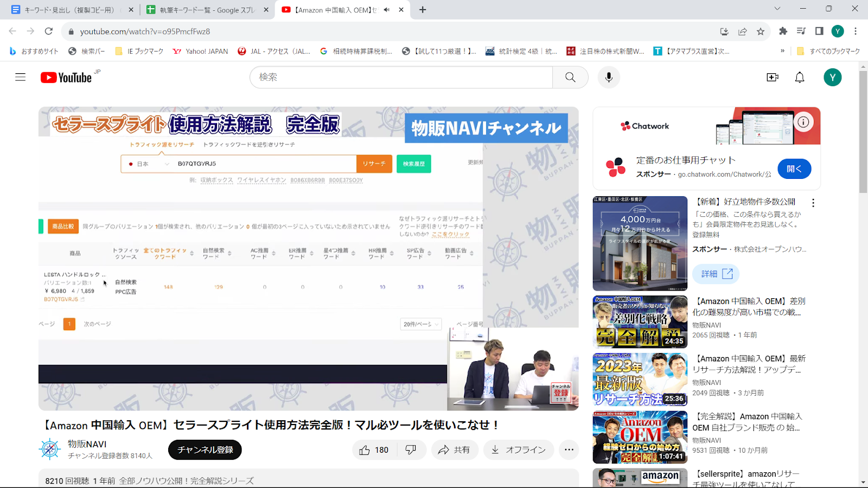The width and height of the screenshot is (868, 488).
Task: Open Chrome extensions puzzle icon
Action: [783, 31]
